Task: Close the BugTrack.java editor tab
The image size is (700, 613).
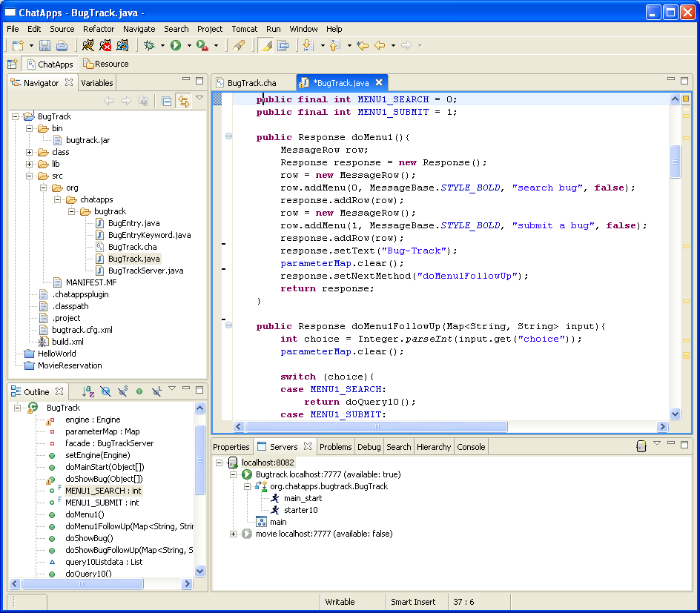Action: tap(379, 83)
